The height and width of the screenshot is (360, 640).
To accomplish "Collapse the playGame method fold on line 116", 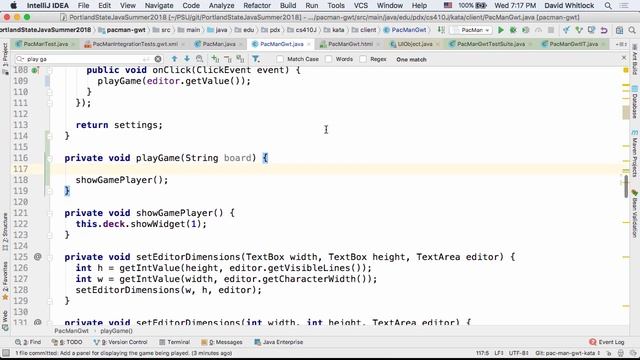I will coord(50,158).
